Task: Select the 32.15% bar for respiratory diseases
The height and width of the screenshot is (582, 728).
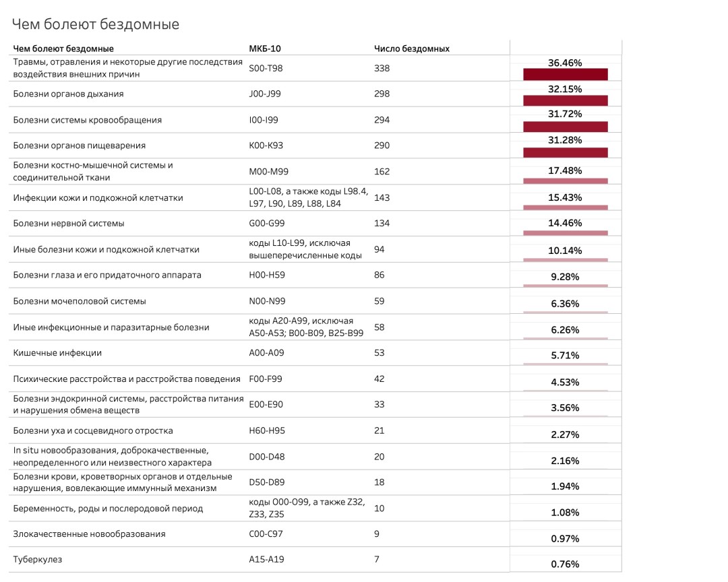Action: tap(566, 100)
